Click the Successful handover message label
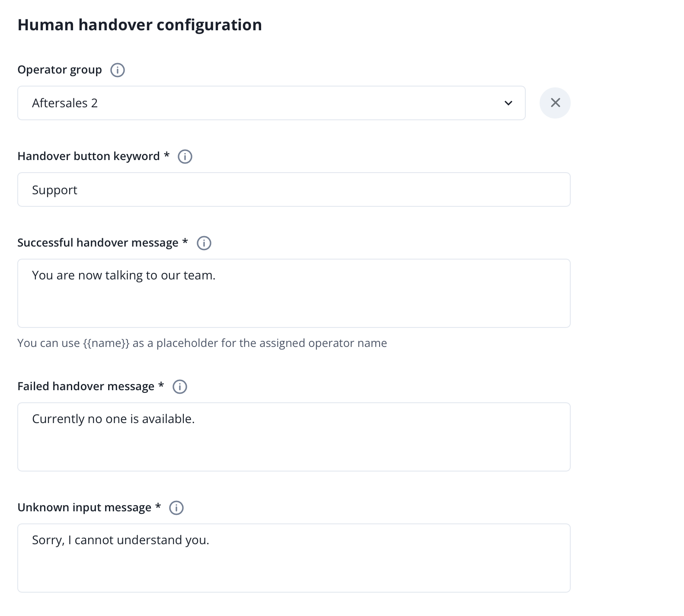The height and width of the screenshot is (616, 684). tap(98, 243)
